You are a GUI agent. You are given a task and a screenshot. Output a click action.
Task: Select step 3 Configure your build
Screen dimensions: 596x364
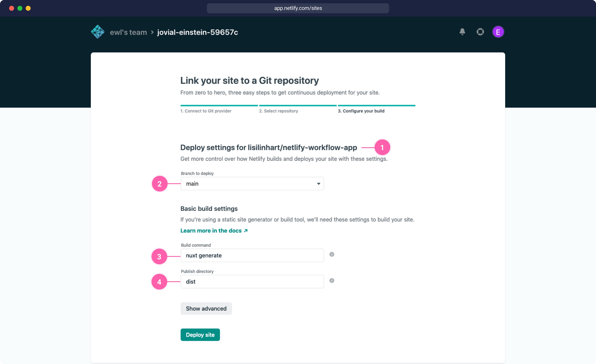[x=361, y=111]
